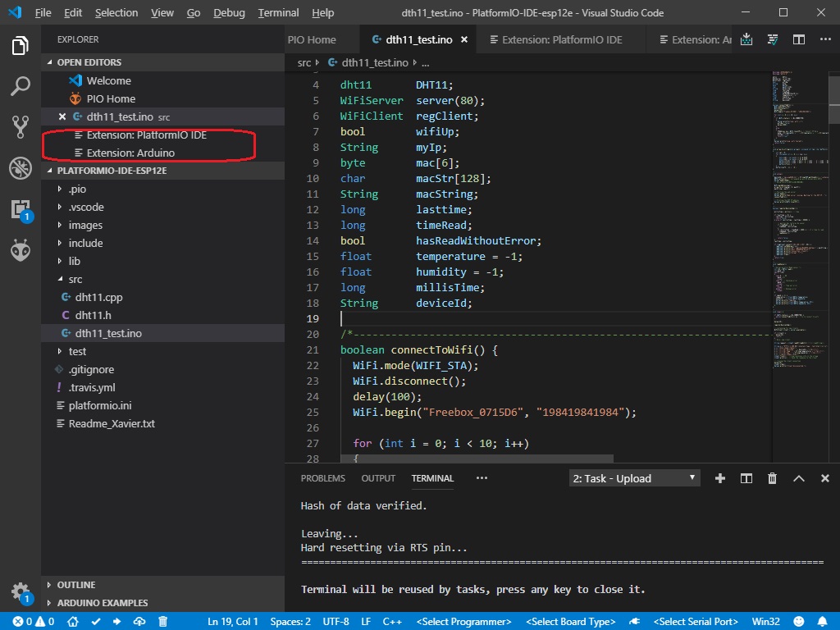
Task: Open the Extensions view in activity bar
Action: point(21,210)
